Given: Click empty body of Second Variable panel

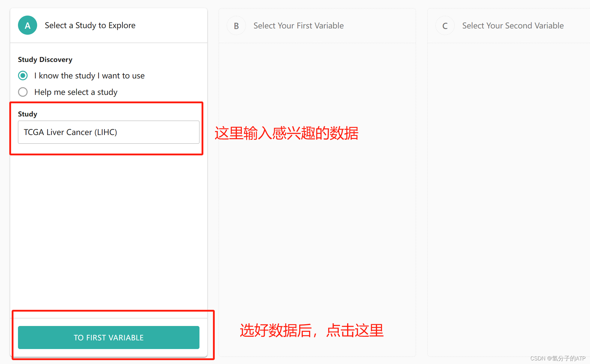Looking at the screenshot, I should pyautogui.click(x=509, y=195).
